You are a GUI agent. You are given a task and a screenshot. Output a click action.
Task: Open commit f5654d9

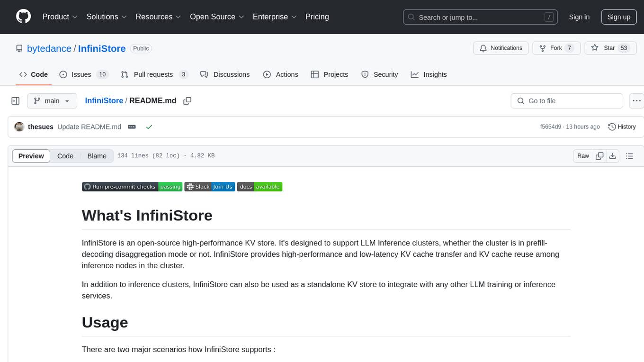[x=550, y=127]
